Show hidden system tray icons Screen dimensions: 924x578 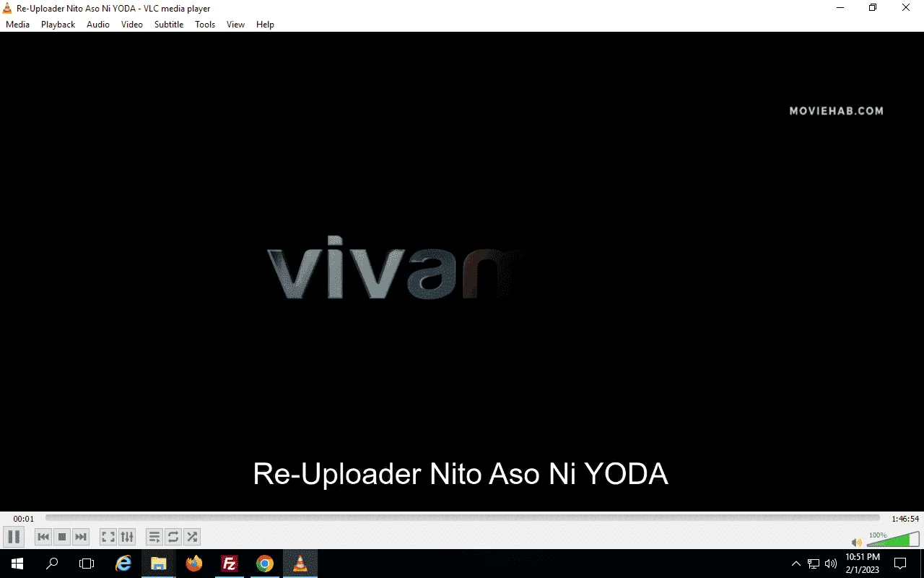(x=796, y=564)
